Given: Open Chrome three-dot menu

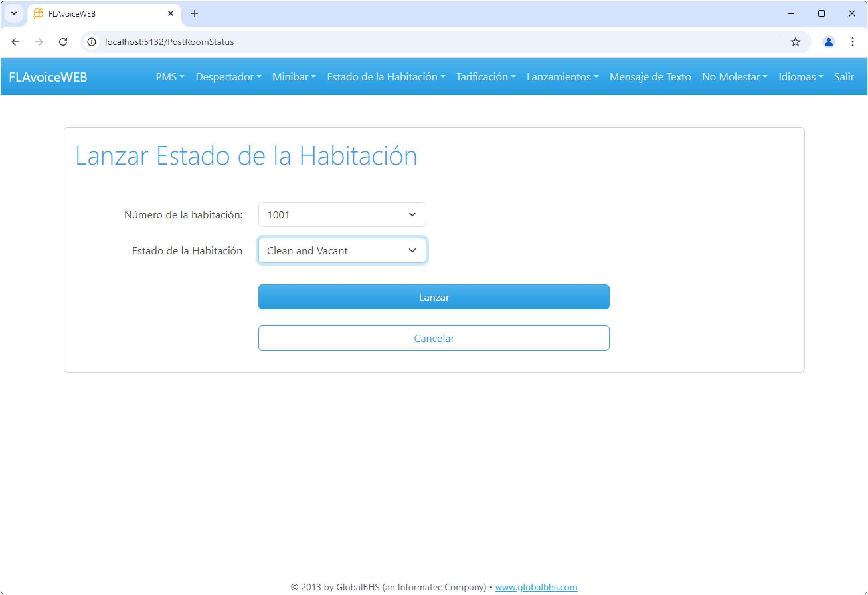Looking at the screenshot, I should 852,42.
